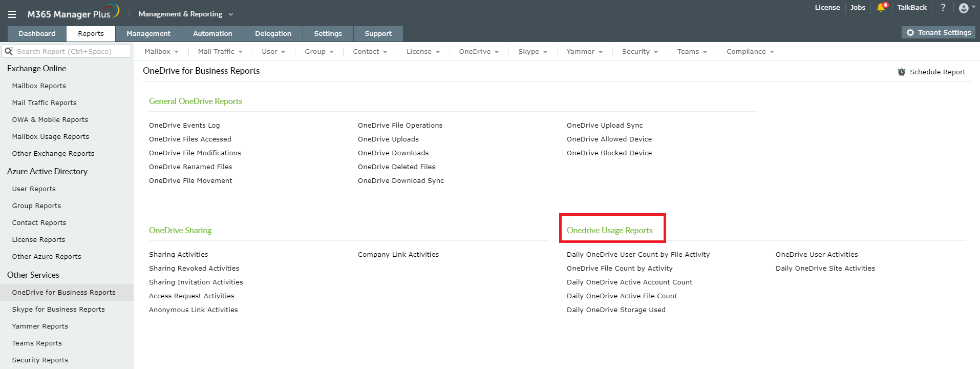Open Yammer Reports in sidebar
The width and height of the screenshot is (980, 369).
(x=40, y=326)
